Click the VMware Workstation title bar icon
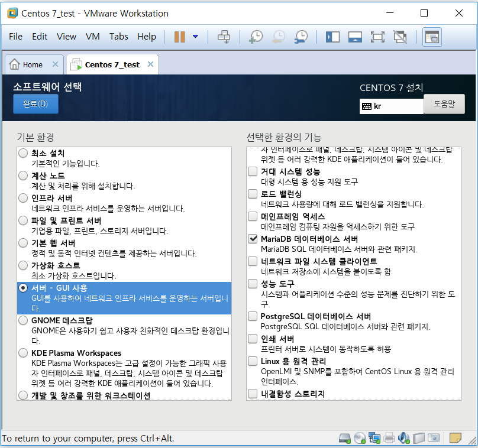478x448 pixels. point(12,14)
